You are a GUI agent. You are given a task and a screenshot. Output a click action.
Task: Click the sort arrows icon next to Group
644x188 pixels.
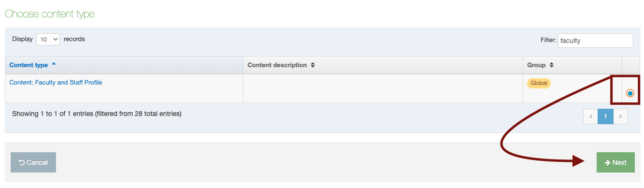(x=551, y=65)
